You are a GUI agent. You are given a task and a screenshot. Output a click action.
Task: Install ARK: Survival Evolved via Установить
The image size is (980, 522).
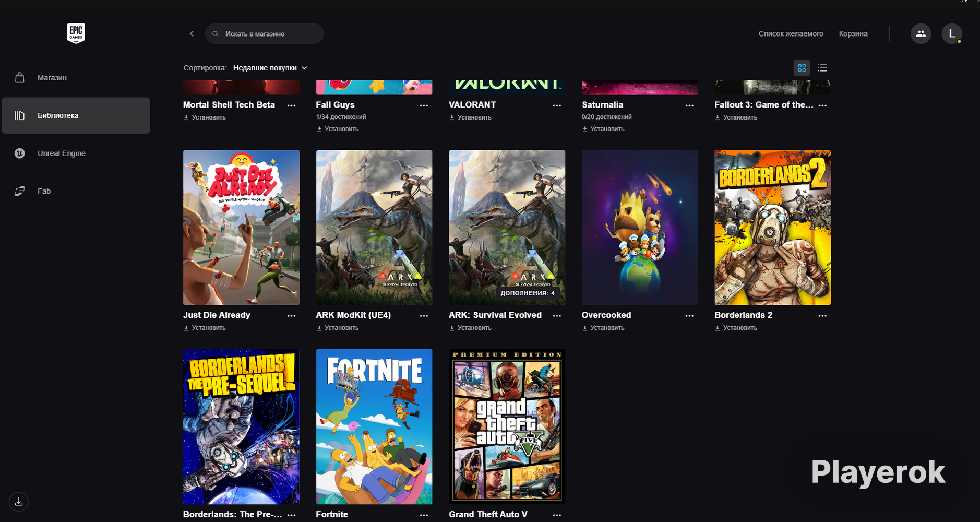coord(470,328)
